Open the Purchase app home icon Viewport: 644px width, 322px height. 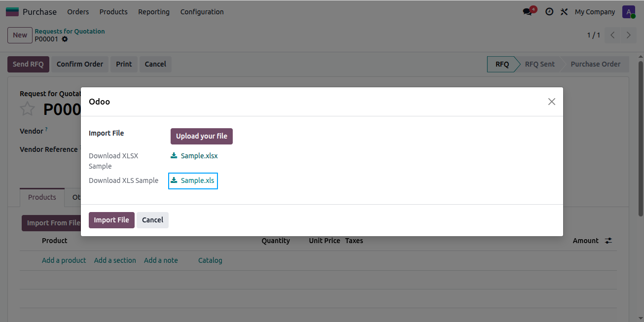tap(12, 12)
